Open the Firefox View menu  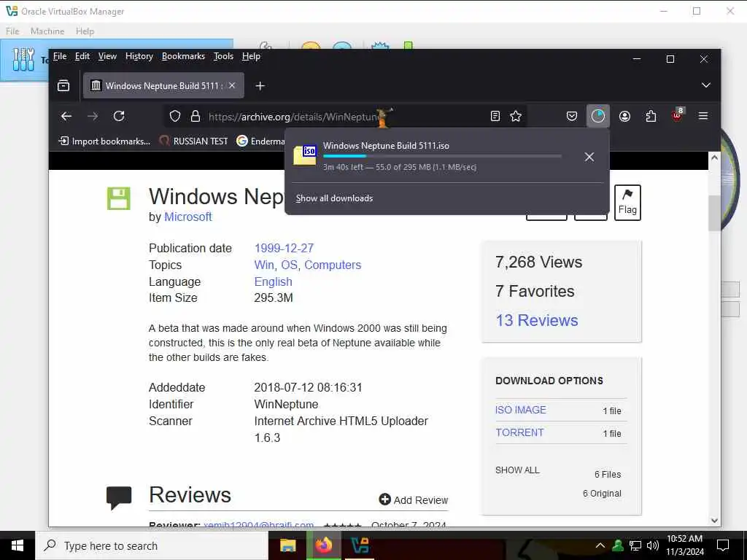click(x=107, y=56)
